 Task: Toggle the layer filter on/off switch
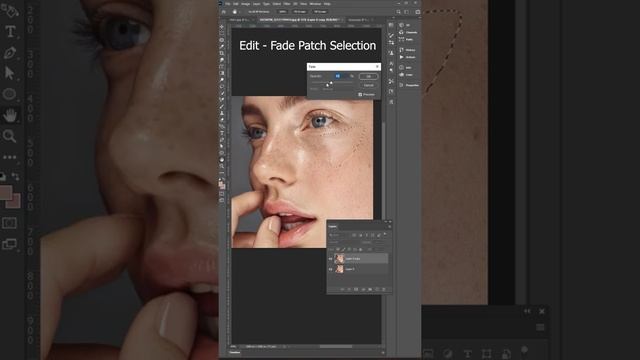(385, 234)
